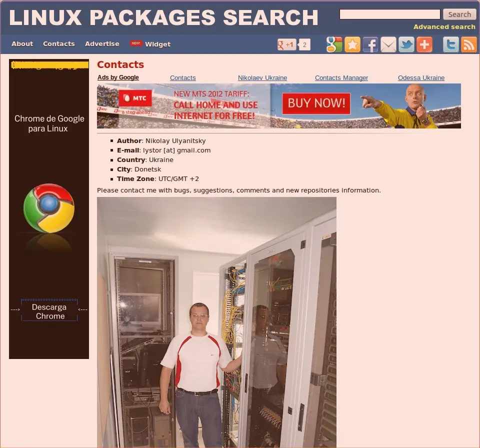This screenshot has width=480, height=448.
Task: Open the Contacts Manager ad link
Action: [341, 78]
